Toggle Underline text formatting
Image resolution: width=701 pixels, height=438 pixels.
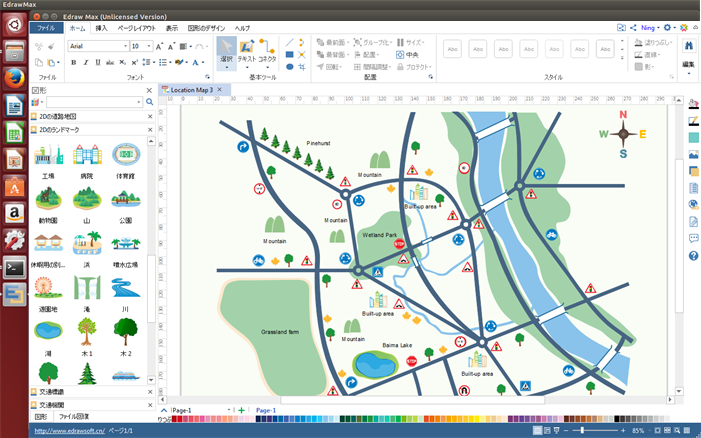100,62
